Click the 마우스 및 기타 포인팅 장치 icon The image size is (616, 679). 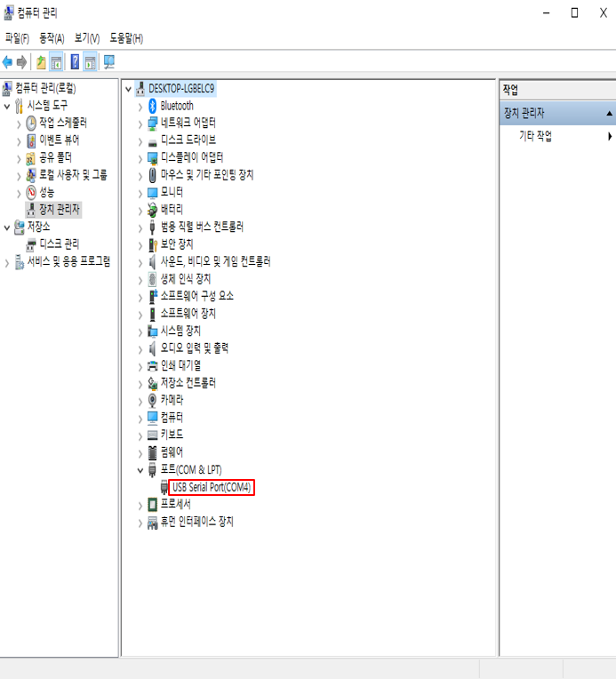[x=153, y=175]
